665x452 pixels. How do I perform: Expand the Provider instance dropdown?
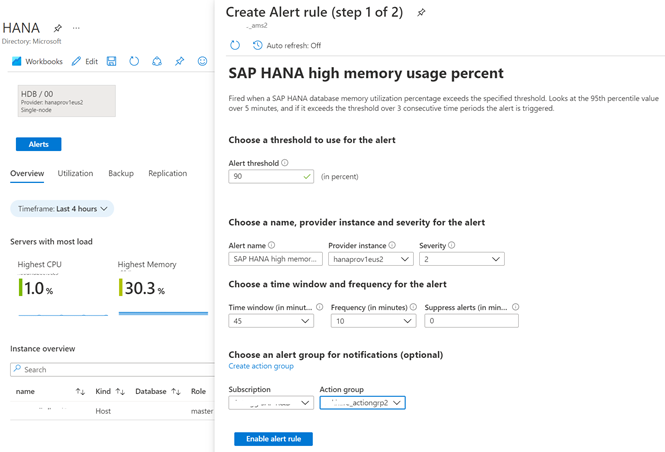coord(370,259)
